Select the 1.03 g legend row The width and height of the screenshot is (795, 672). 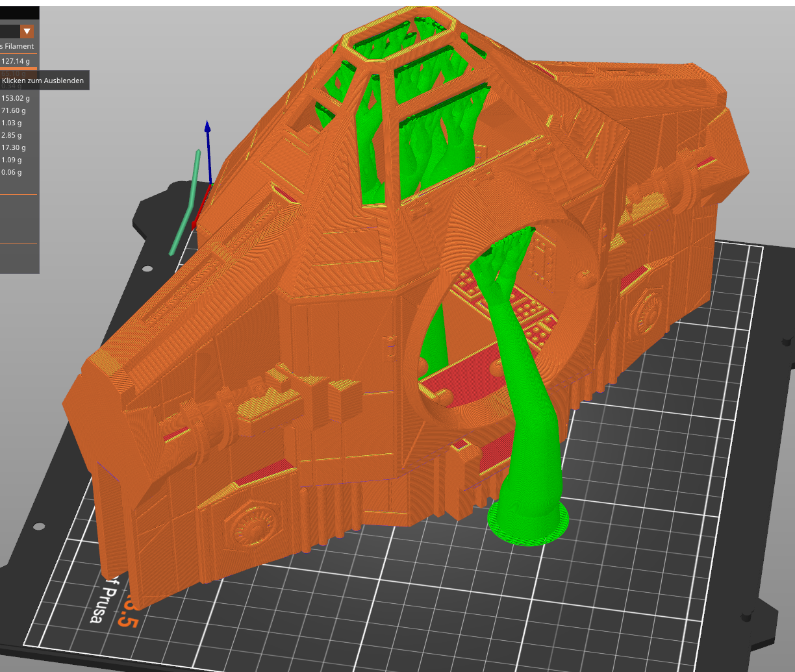click(19, 123)
